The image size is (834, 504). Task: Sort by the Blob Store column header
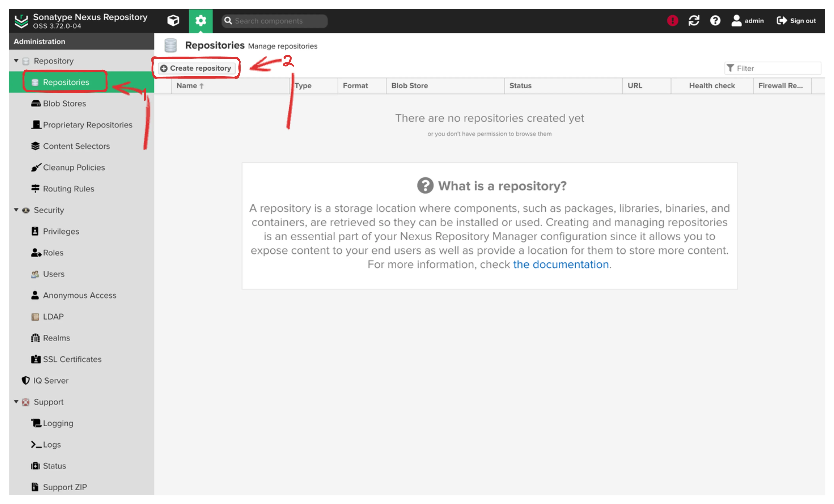(445, 86)
